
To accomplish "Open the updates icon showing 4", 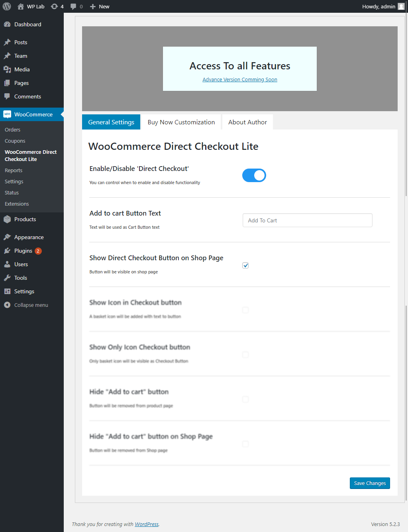I will [x=54, y=6].
